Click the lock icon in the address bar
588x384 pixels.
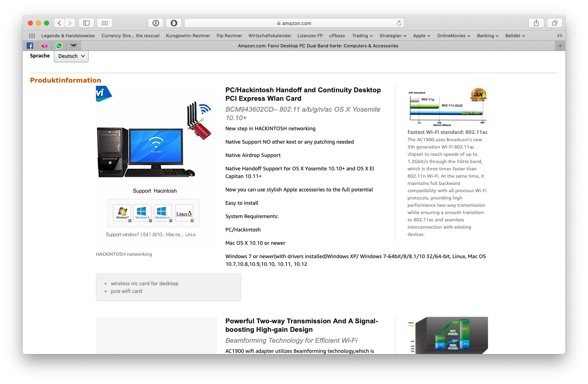(279, 23)
